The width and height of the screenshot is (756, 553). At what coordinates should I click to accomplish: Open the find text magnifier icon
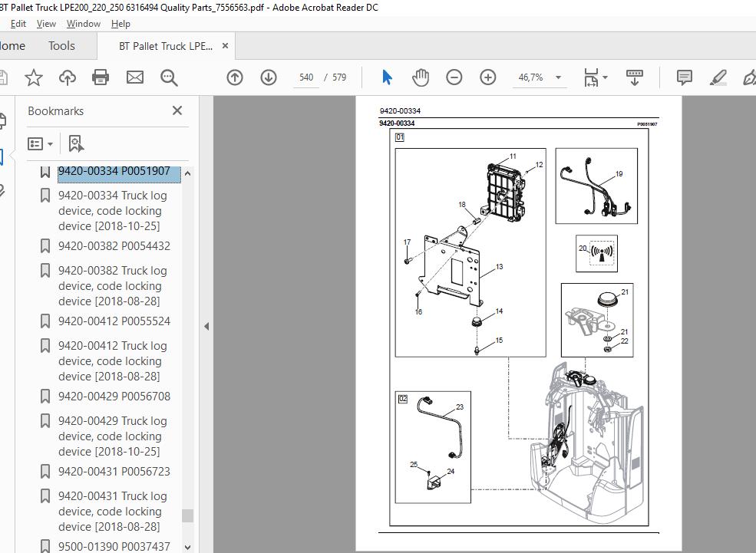169,77
